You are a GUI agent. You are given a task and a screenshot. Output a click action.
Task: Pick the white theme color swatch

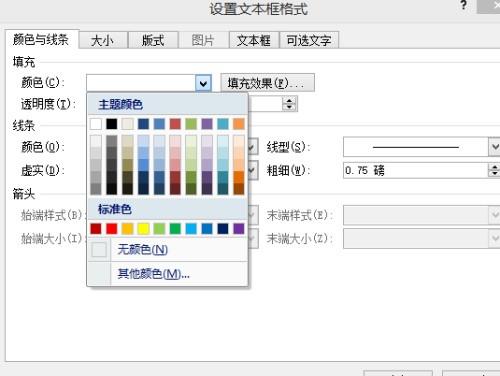(96, 124)
